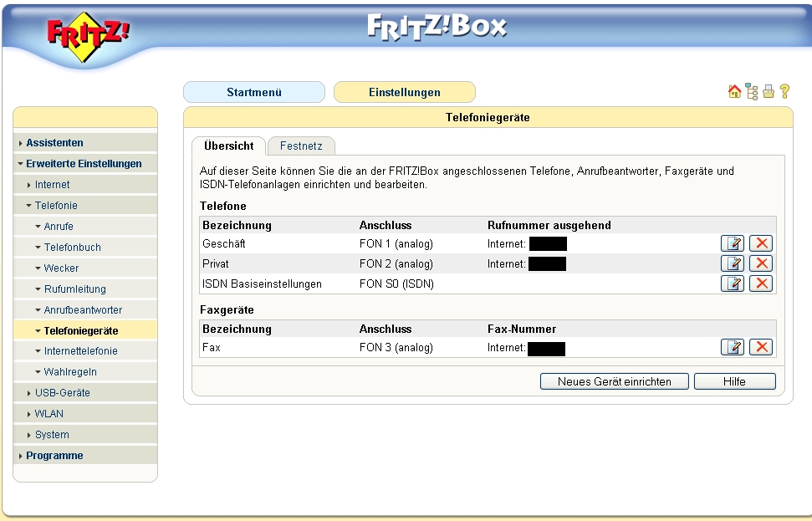Viewport: 812px width, 521px height.
Task: Open help via question mark icon
Action: 784,92
